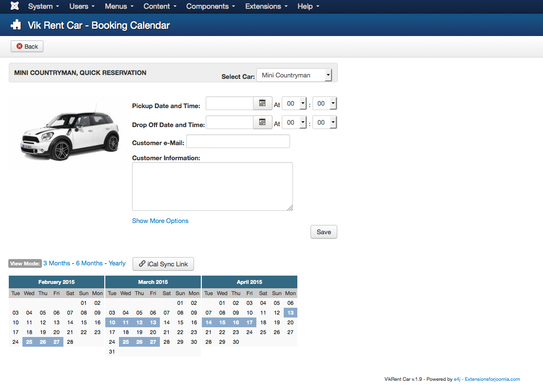
Task: Click the April 2015 month header
Action: coord(250,282)
